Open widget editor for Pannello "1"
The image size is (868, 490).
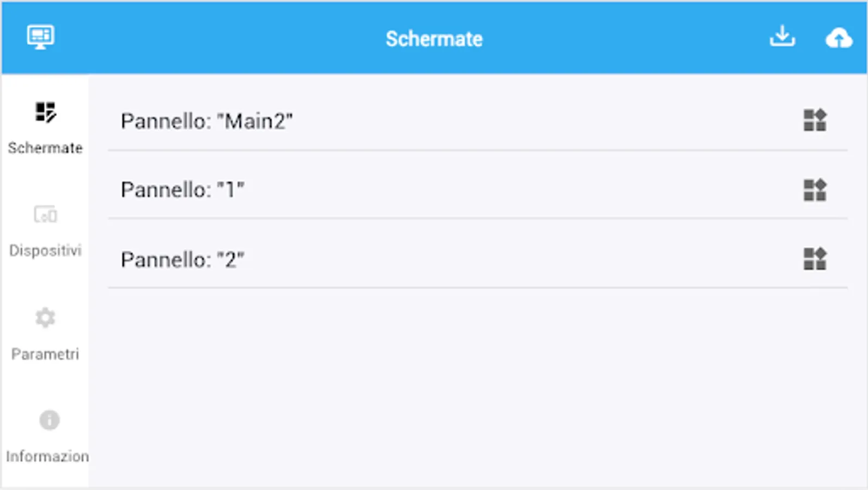[x=815, y=190]
